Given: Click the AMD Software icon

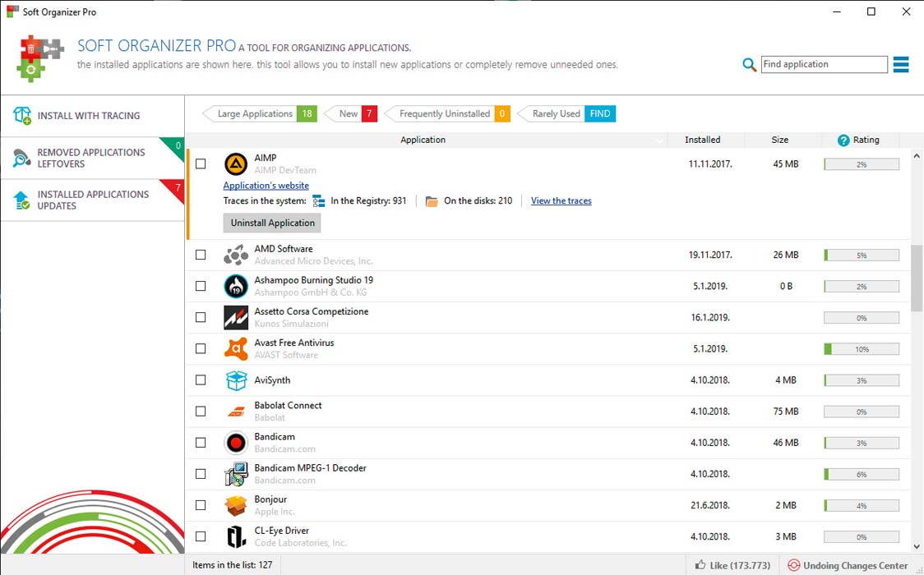Looking at the screenshot, I should [x=236, y=255].
